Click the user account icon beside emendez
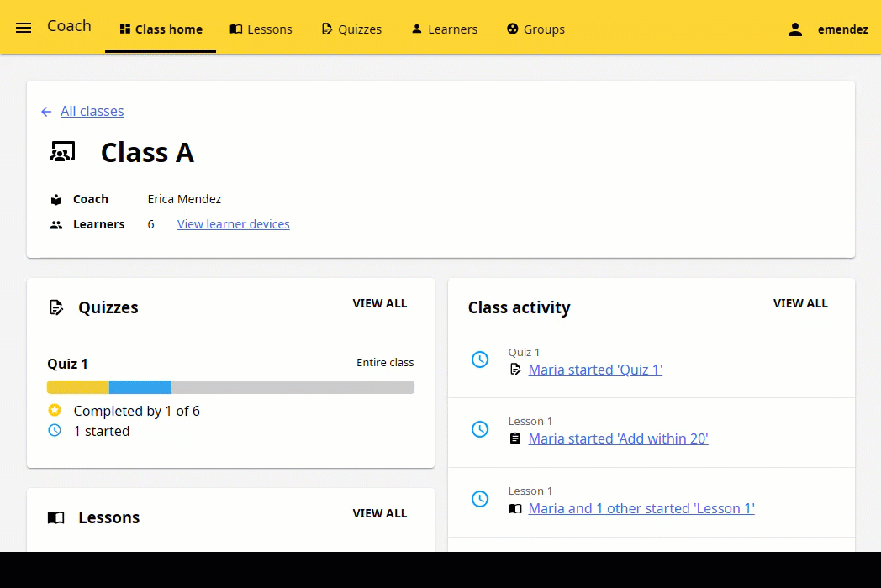Image resolution: width=881 pixels, height=588 pixels. click(794, 29)
